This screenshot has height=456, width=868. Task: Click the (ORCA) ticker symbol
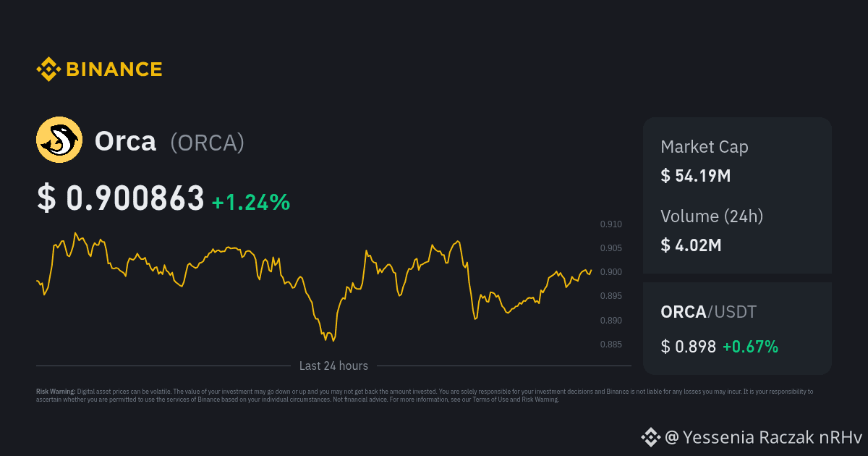tap(207, 143)
